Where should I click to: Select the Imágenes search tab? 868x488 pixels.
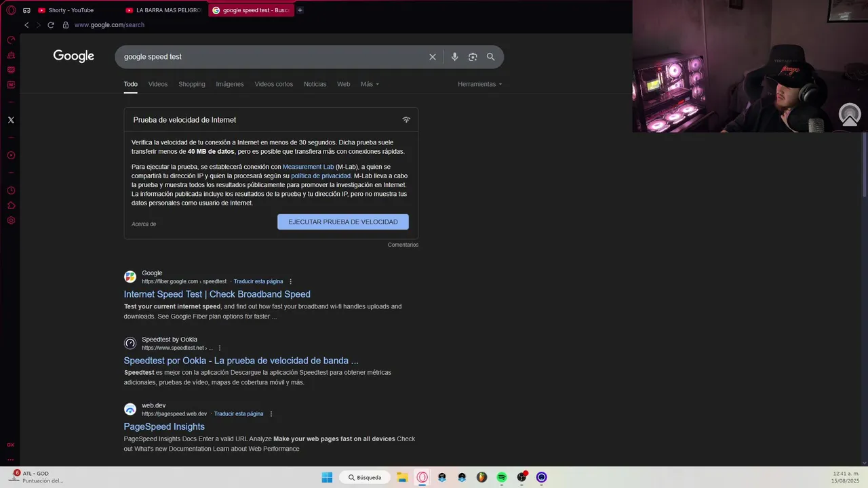point(230,84)
